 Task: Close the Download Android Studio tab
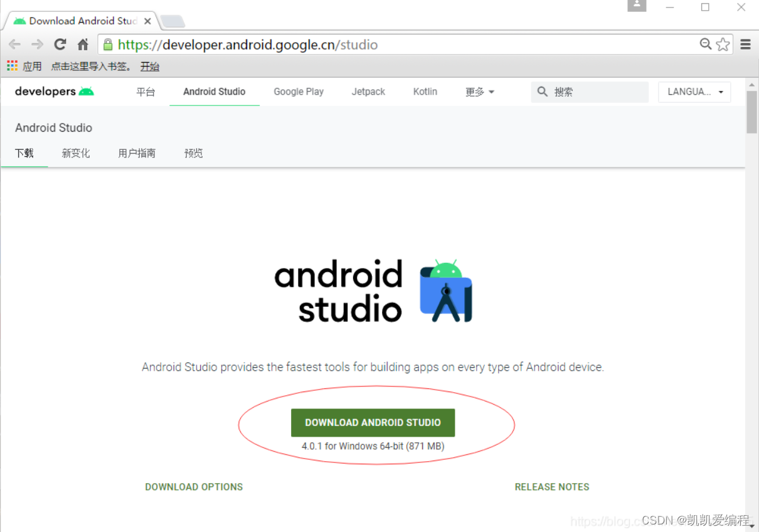coord(147,21)
